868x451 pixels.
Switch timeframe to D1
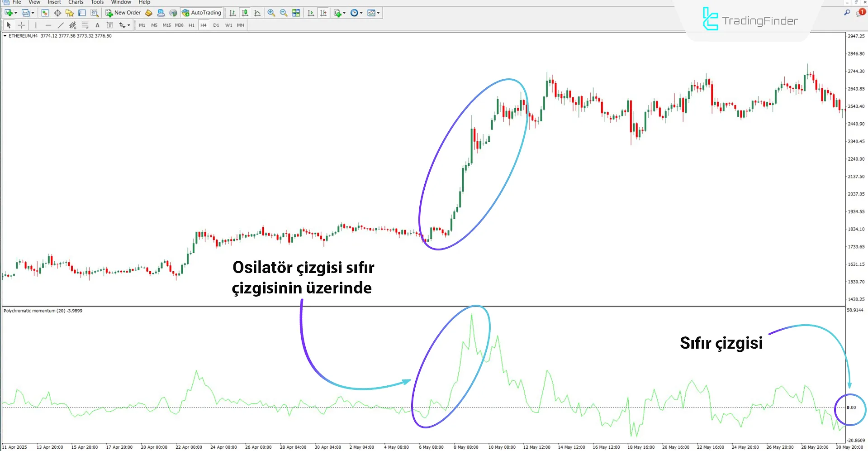click(216, 25)
